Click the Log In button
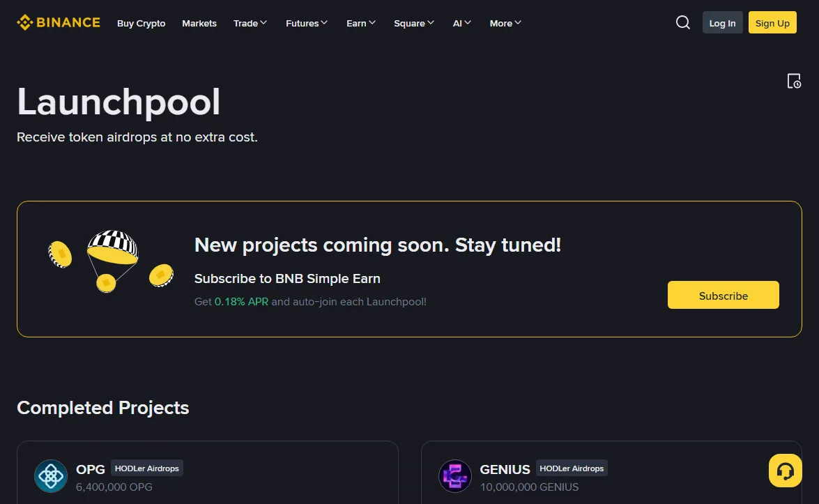 pyautogui.click(x=722, y=22)
